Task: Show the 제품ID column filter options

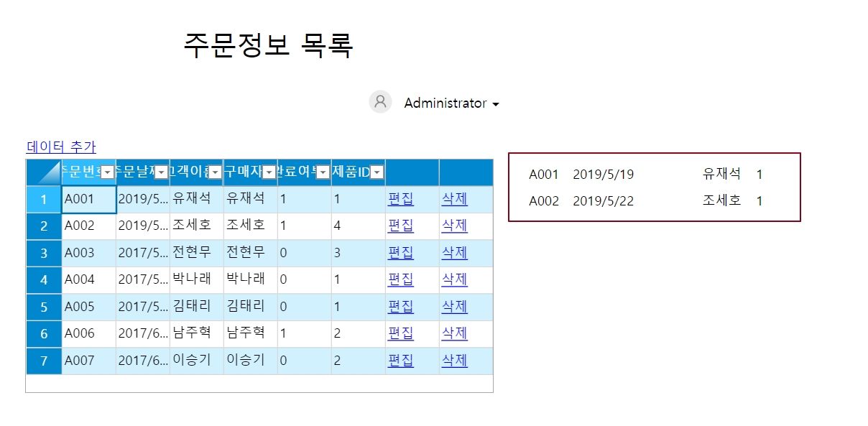Action: [x=377, y=172]
